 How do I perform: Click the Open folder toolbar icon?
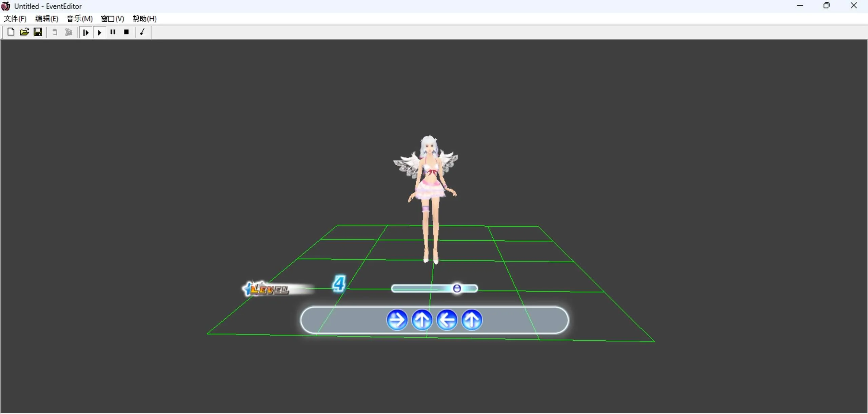(24, 32)
